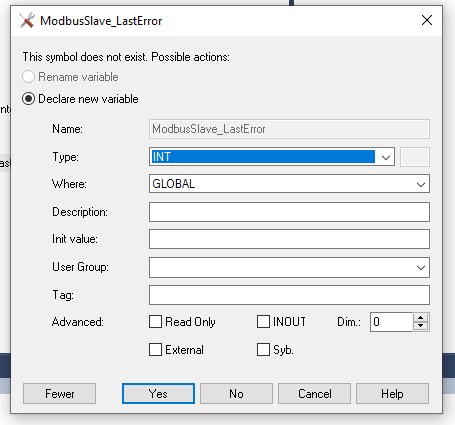Check the INOUT option
The image size is (455, 425).
263,322
